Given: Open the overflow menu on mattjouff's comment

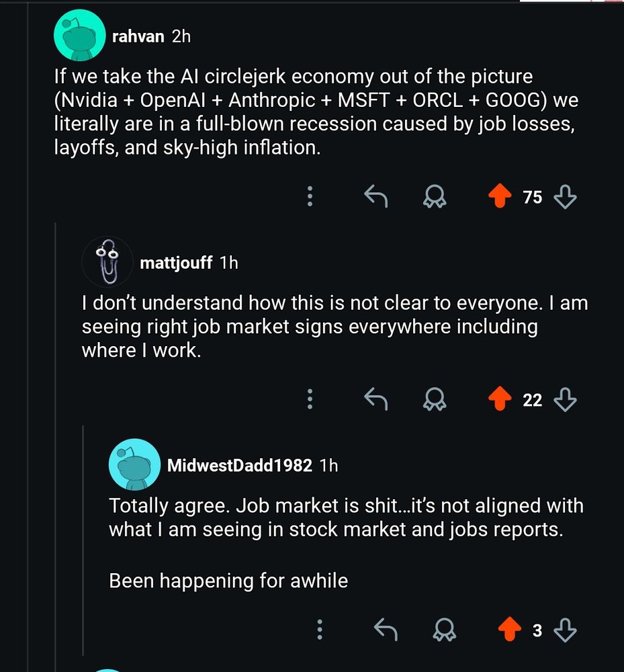Looking at the screenshot, I should point(310,398).
